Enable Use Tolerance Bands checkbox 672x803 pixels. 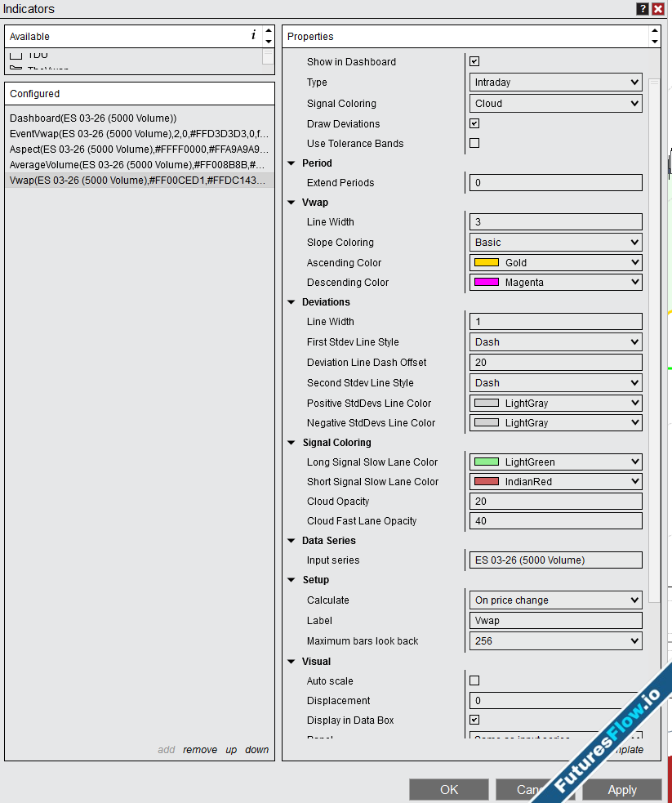click(x=474, y=144)
